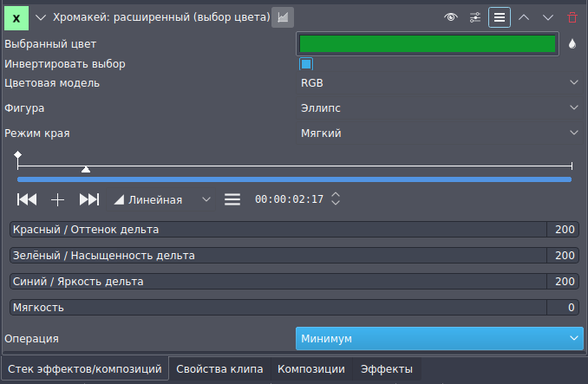The image size is (588, 384).
Task: Delete the effect with red trash icon
Action: click(x=572, y=16)
